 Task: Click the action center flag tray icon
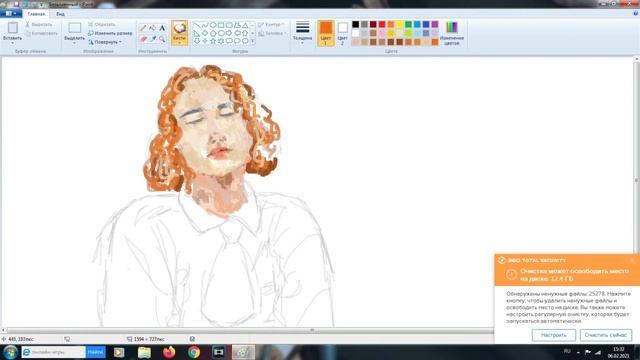(588, 352)
